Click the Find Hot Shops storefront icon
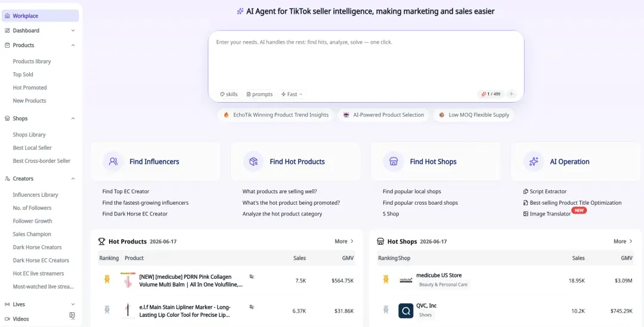Image resolution: width=644 pixels, height=327 pixels. 394,162
